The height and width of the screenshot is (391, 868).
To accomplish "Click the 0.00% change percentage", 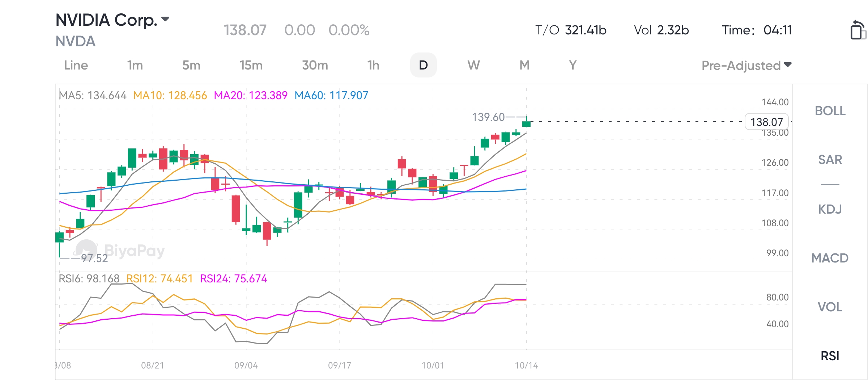I will (x=349, y=30).
